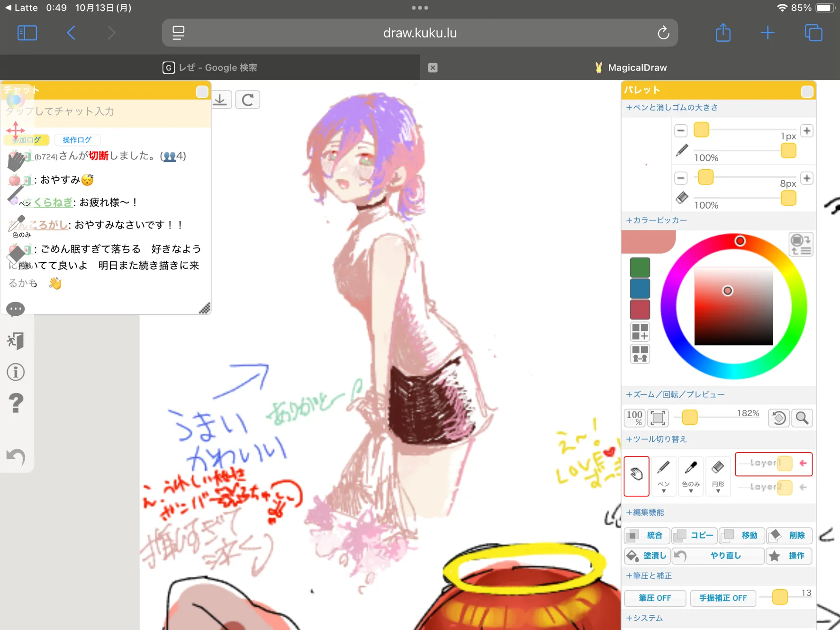The height and width of the screenshot is (630, 840).
Task: Select the ペン pen tool button
Action: pos(663,476)
